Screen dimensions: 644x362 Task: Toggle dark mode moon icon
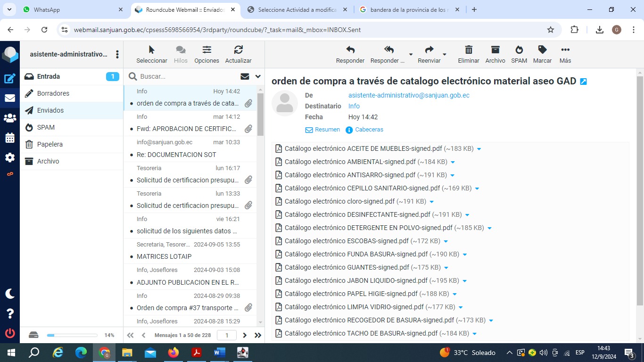(10, 294)
